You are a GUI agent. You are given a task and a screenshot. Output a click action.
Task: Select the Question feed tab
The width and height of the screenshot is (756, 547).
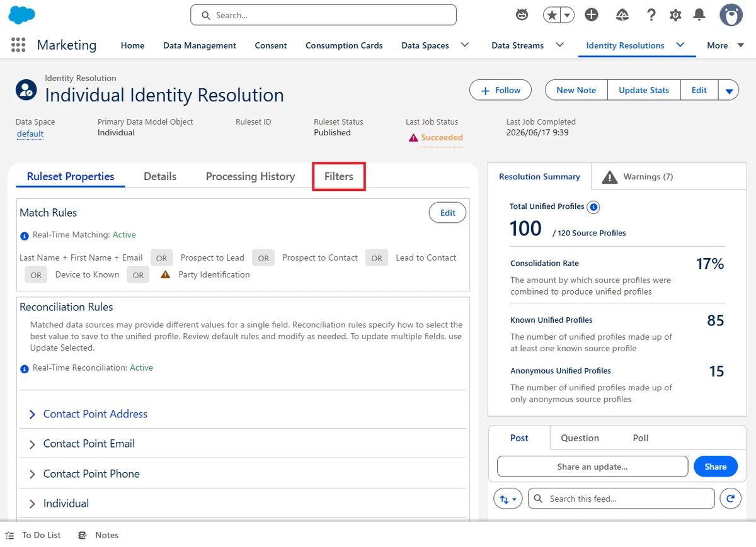tap(580, 437)
